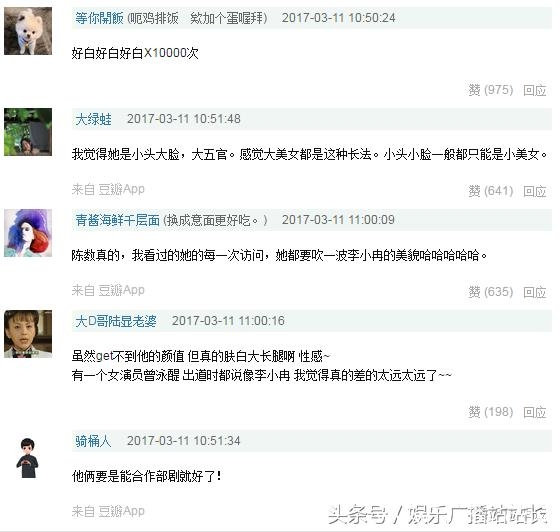Click 回应 next to 赞 (641)

535,191
